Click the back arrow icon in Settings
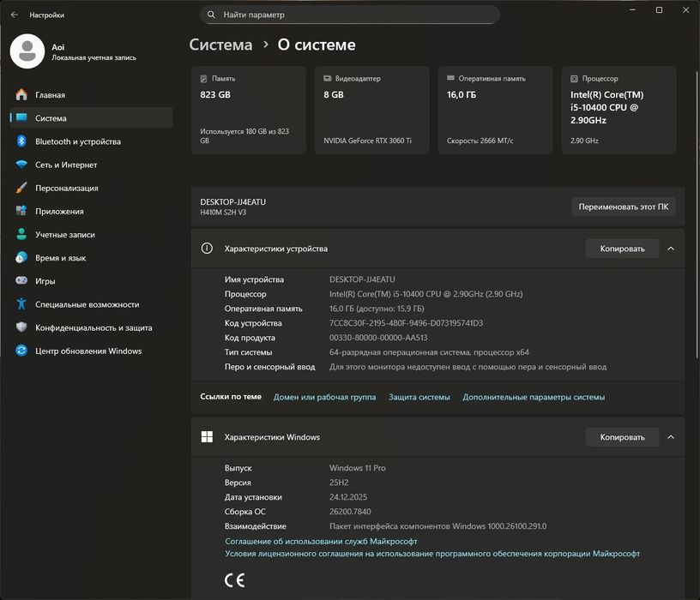The width and height of the screenshot is (700, 600). click(14, 15)
